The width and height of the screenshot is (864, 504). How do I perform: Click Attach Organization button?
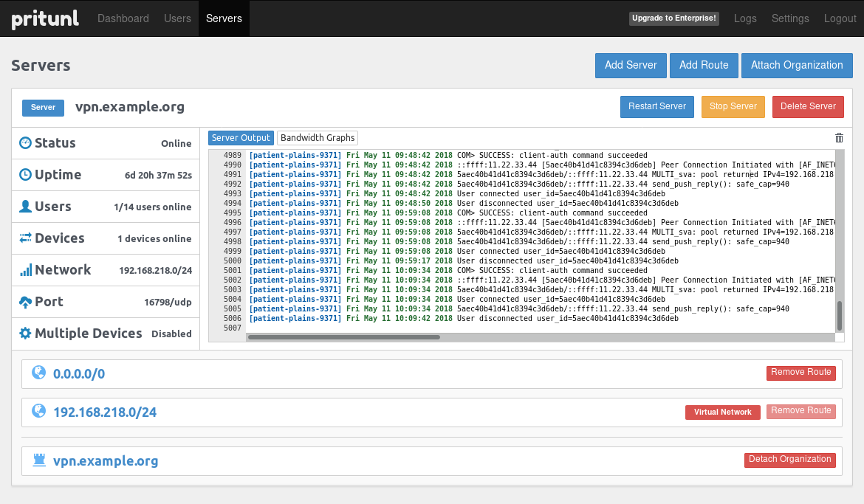pos(797,66)
